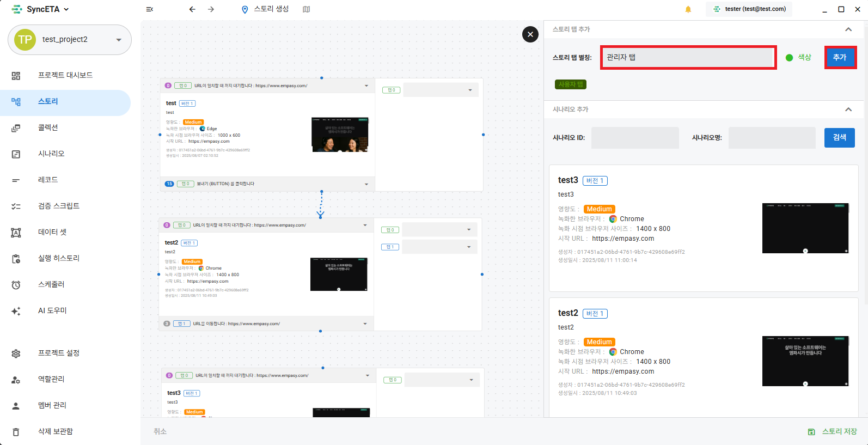
Task: Close the story canvas with X button
Action: coord(530,34)
